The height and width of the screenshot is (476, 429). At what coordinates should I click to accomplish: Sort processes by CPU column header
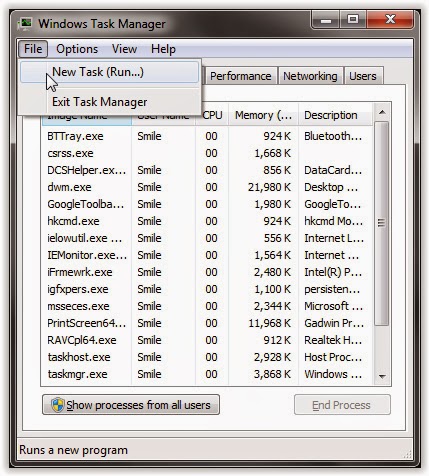pyautogui.click(x=212, y=115)
